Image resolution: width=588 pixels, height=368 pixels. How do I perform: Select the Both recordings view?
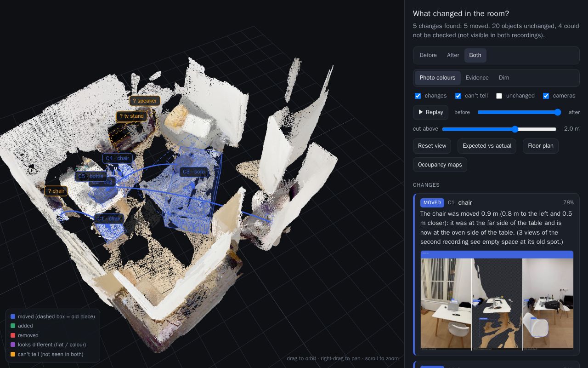click(x=475, y=55)
